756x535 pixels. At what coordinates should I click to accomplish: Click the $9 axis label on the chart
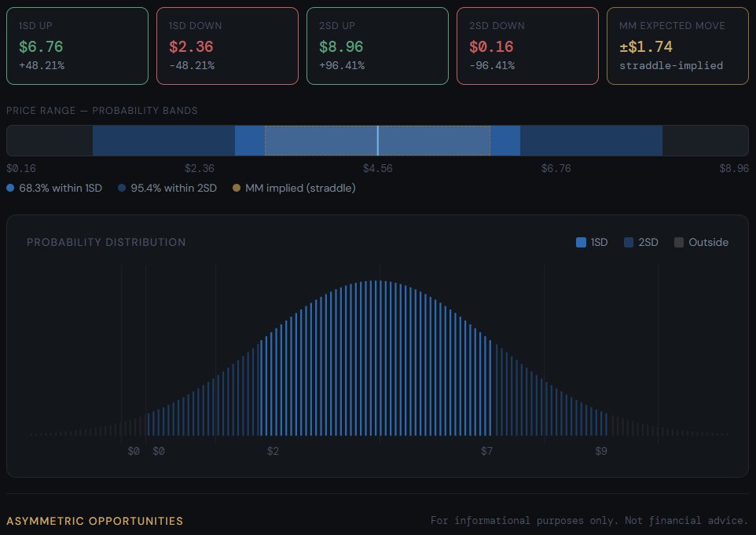(600, 451)
